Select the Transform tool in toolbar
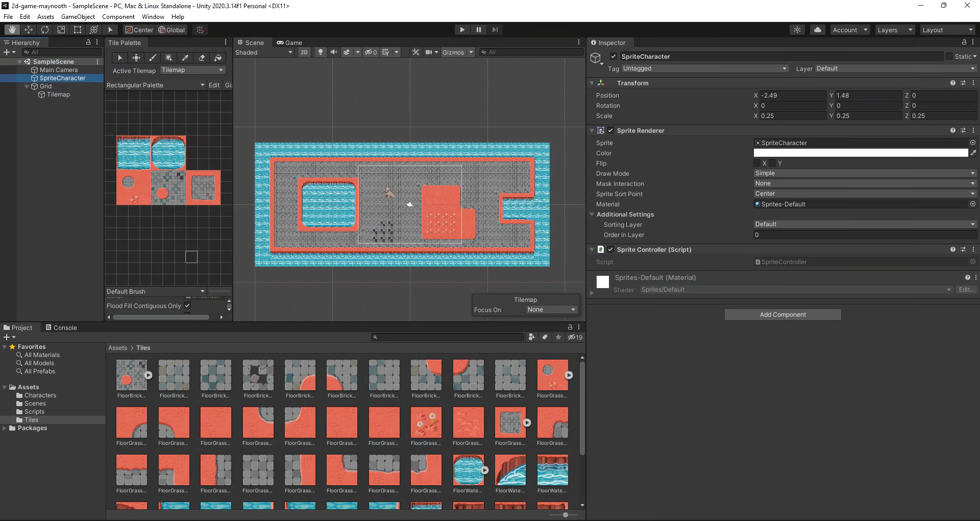Viewport: 980px width, 521px height. coord(94,30)
